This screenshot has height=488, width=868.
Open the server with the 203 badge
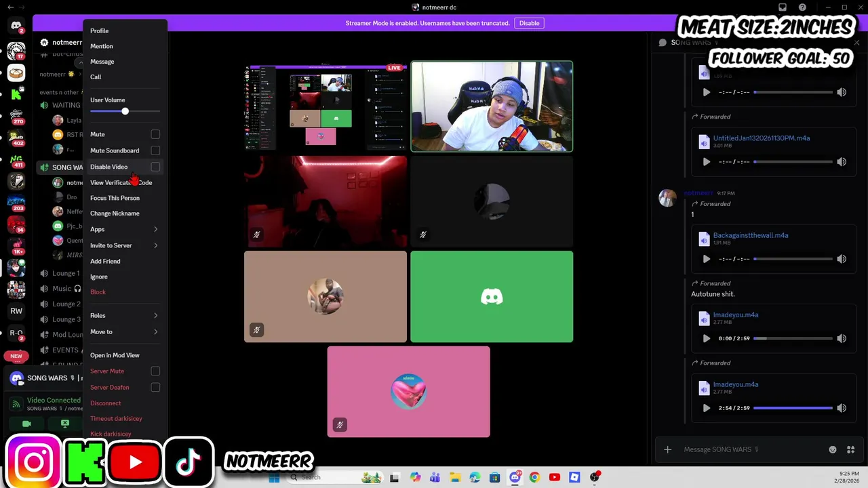(x=16, y=203)
